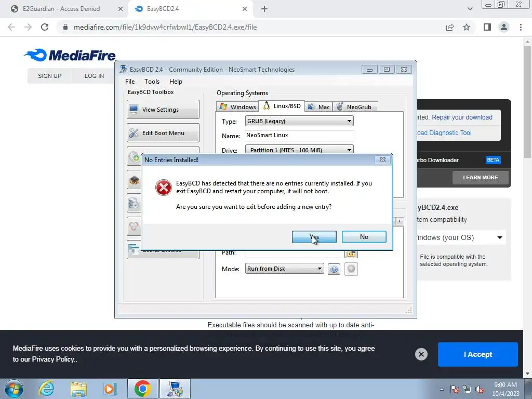Open the Chrome three-dot menu
This screenshot has height=399, width=532.
click(x=521, y=27)
